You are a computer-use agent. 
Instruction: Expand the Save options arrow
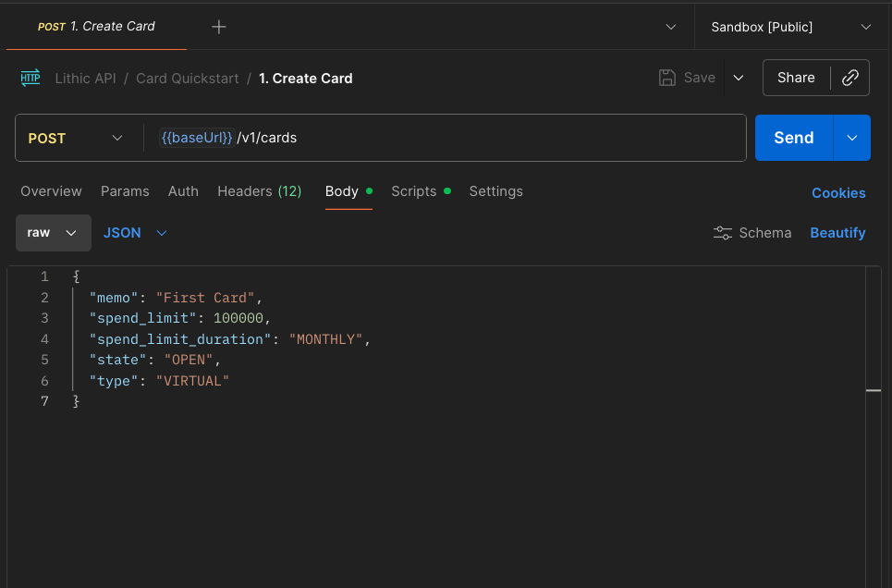[x=739, y=78]
